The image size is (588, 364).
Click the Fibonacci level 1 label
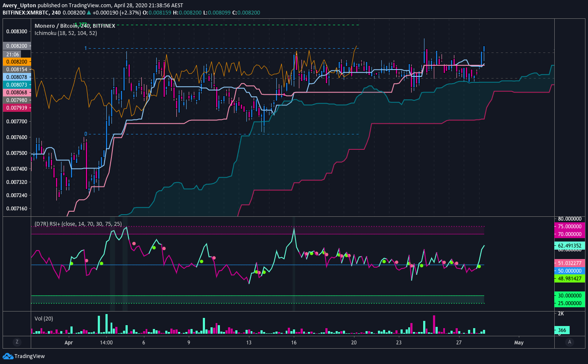pyautogui.click(x=85, y=48)
